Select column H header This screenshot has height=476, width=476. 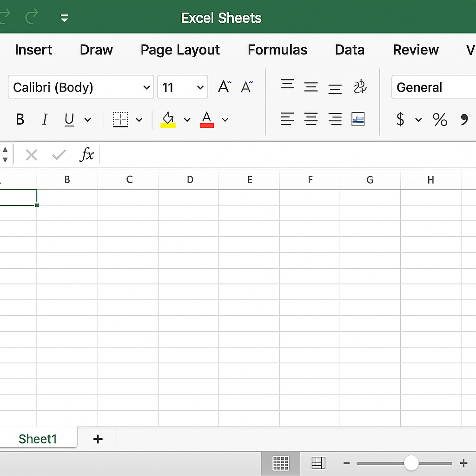click(x=431, y=180)
